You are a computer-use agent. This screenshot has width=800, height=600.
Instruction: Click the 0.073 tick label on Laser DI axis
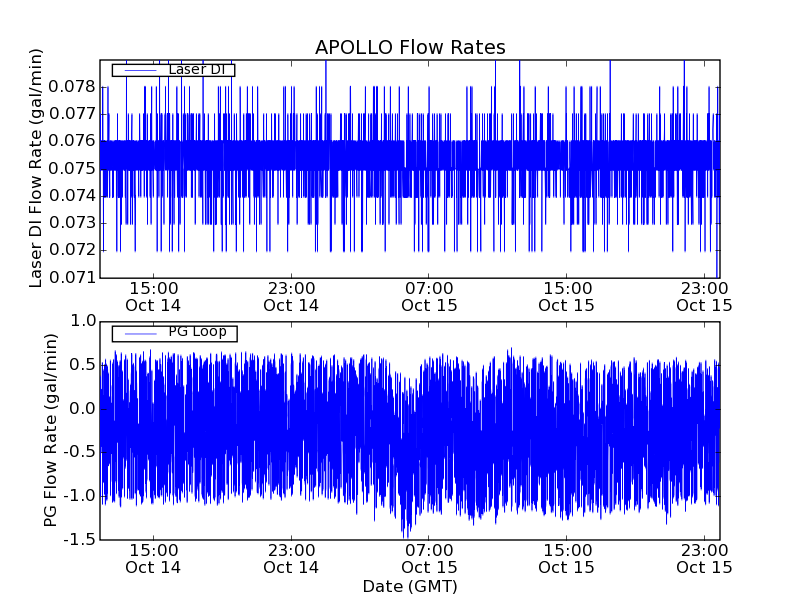click(72, 223)
